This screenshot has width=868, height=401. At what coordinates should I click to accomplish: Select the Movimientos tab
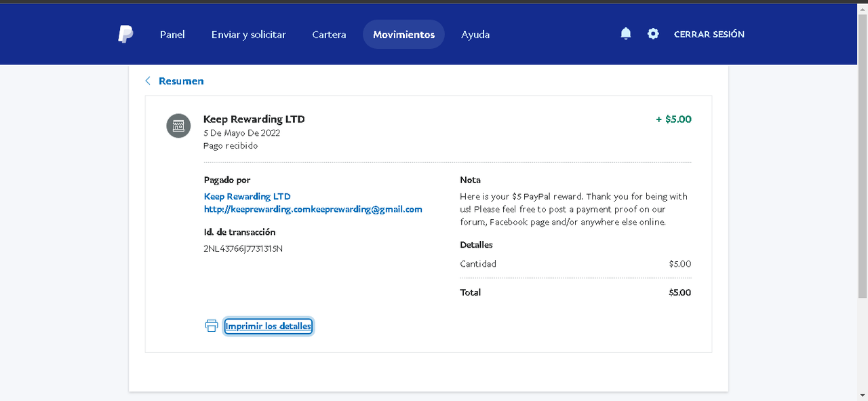(403, 35)
